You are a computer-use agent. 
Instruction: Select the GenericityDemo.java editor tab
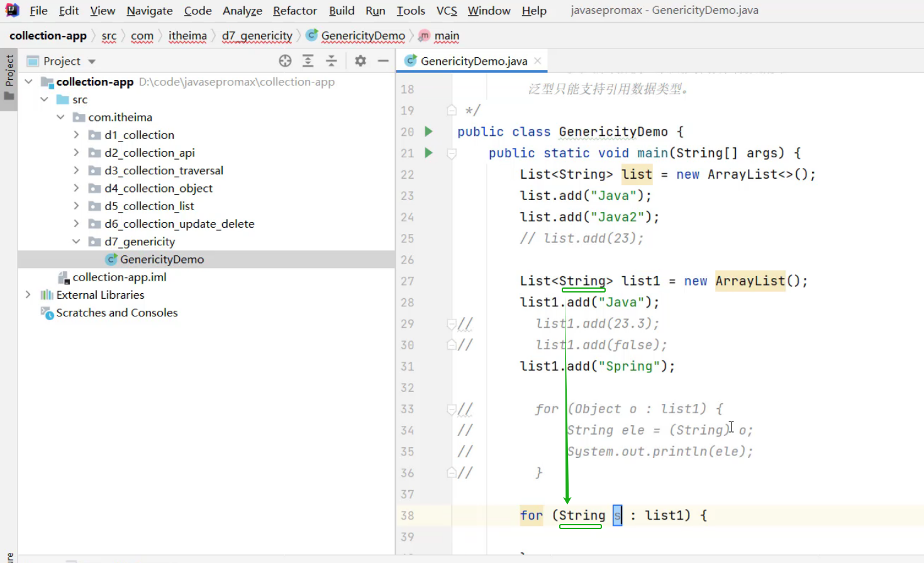coord(474,61)
